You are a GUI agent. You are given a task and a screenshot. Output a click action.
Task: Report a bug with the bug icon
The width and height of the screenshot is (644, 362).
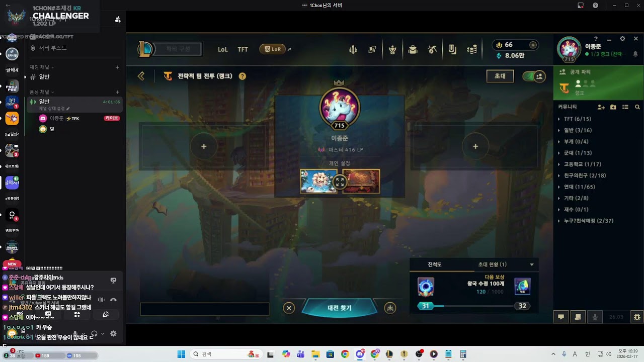coord(637,317)
